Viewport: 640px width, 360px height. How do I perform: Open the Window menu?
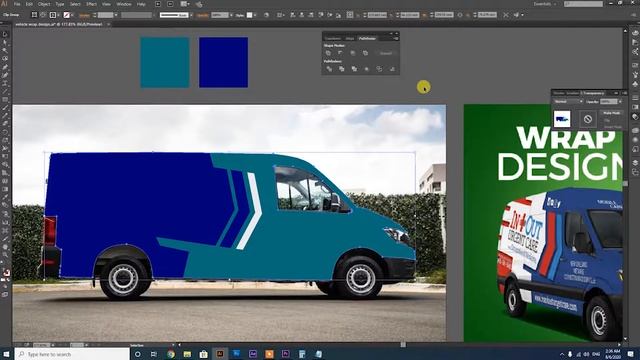(124, 4)
